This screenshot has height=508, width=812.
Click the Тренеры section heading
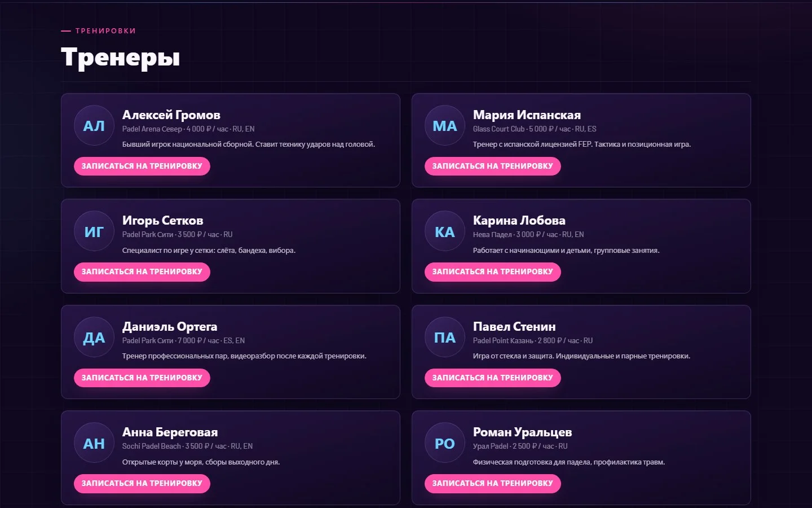pos(121,57)
